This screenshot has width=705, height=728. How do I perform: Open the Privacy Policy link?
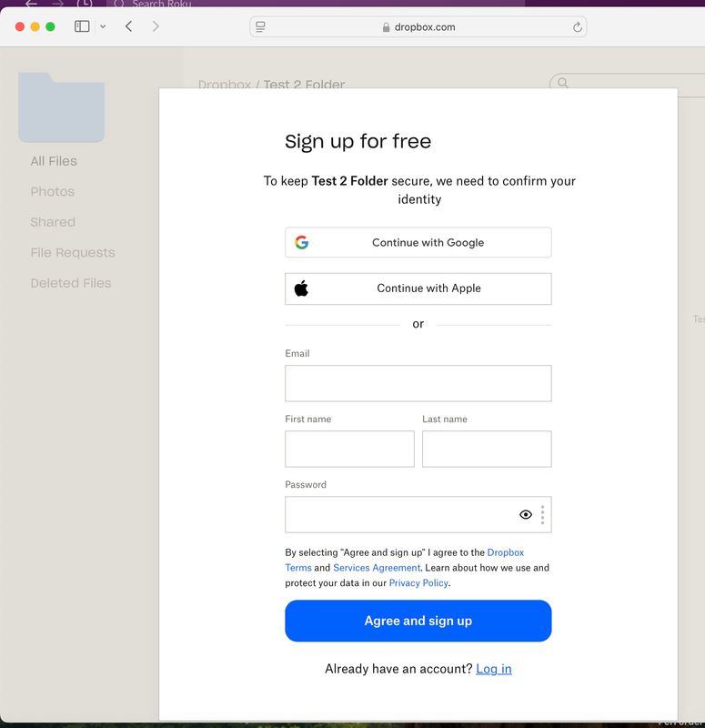tap(418, 583)
